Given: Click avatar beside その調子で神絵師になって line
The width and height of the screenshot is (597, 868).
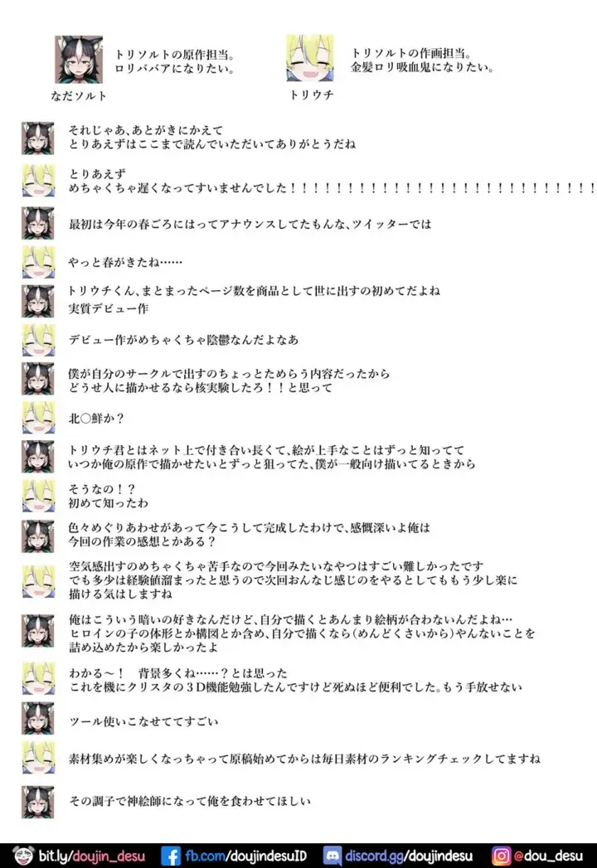Looking at the screenshot, I should (37, 802).
